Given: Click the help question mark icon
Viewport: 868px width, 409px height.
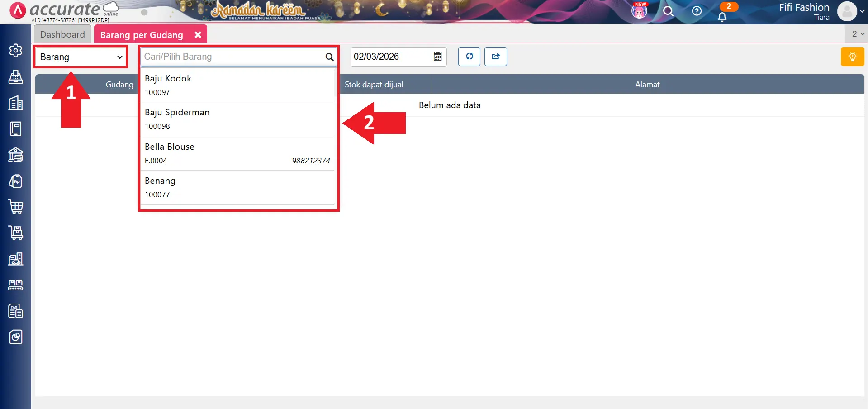Looking at the screenshot, I should 697,11.
